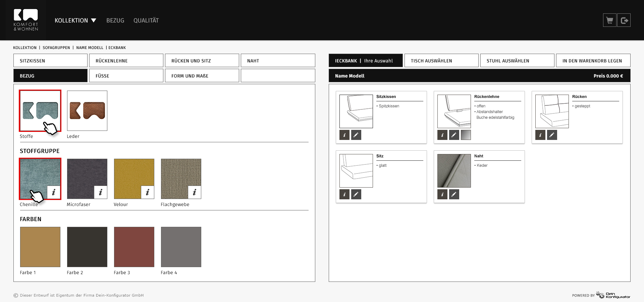Click the Tisch auswählen button
Screen dimensions: 644x302
[x=441, y=61]
